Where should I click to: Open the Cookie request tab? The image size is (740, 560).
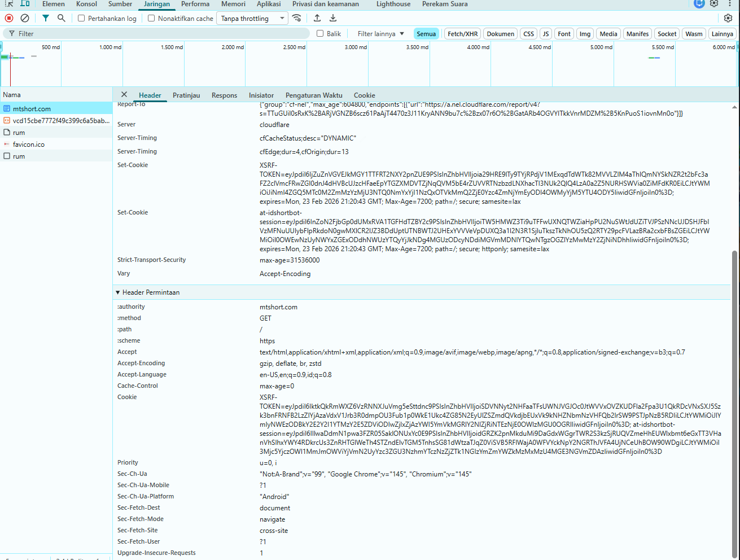click(365, 95)
